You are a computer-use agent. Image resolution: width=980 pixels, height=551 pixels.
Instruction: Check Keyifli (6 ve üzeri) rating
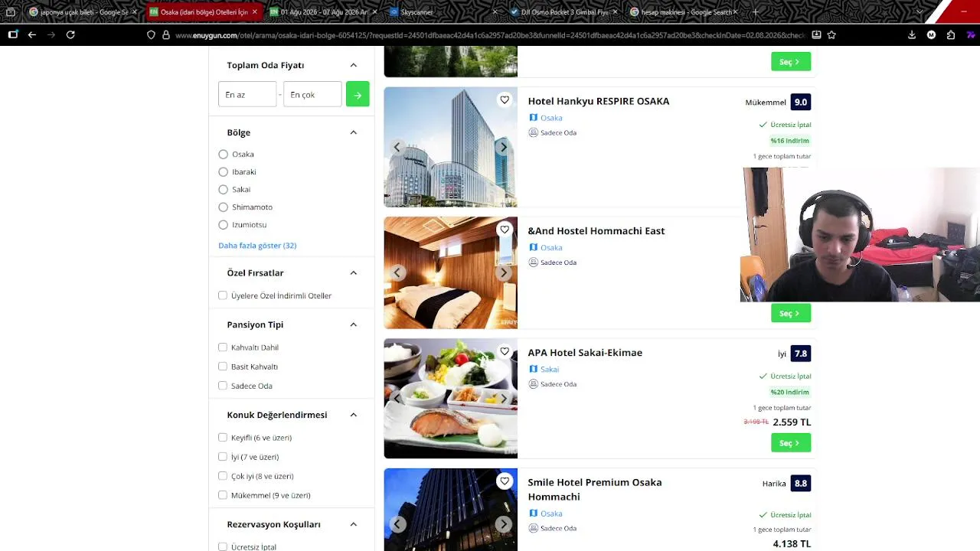click(223, 437)
